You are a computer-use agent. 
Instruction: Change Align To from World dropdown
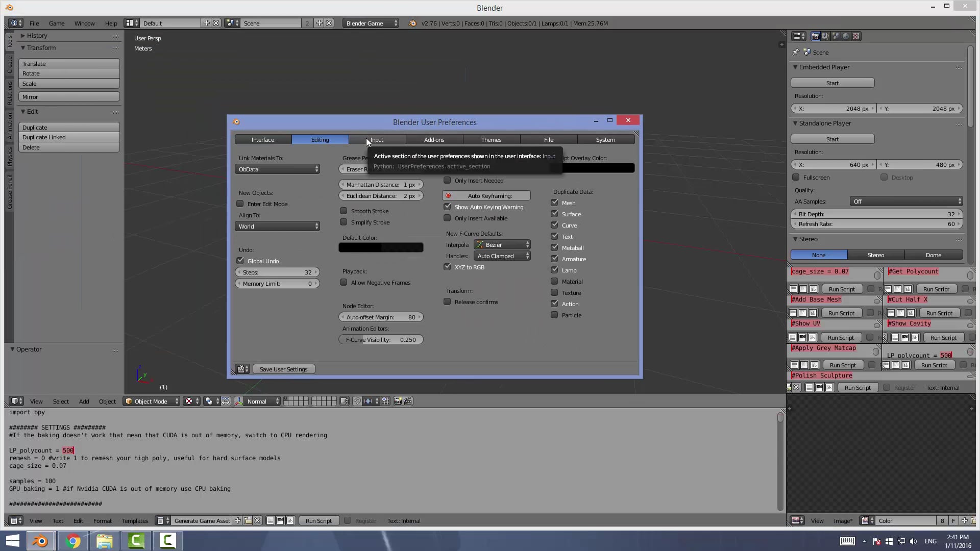coord(277,226)
